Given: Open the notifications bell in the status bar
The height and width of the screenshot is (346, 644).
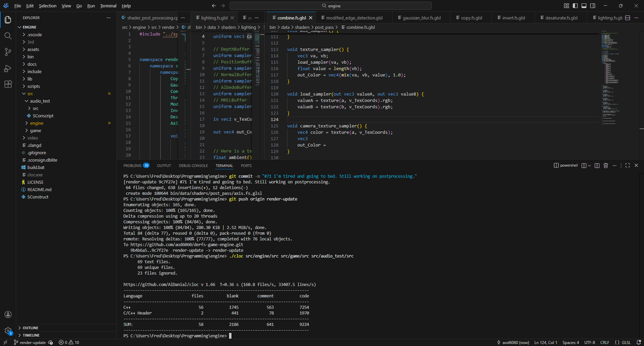Looking at the screenshot, I should (x=639, y=342).
